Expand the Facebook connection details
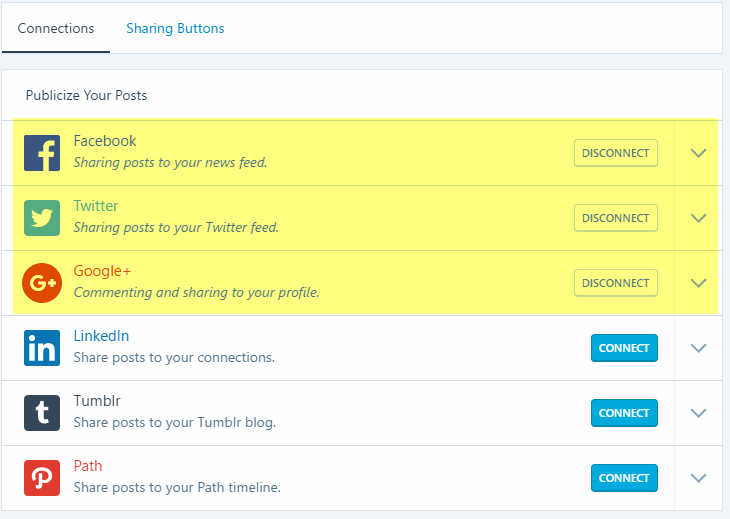This screenshot has height=519, width=730. point(698,153)
